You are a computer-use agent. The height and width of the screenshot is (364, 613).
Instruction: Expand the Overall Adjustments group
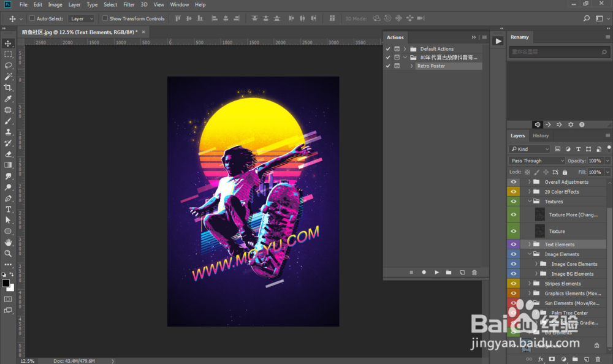[x=530, y=182]
